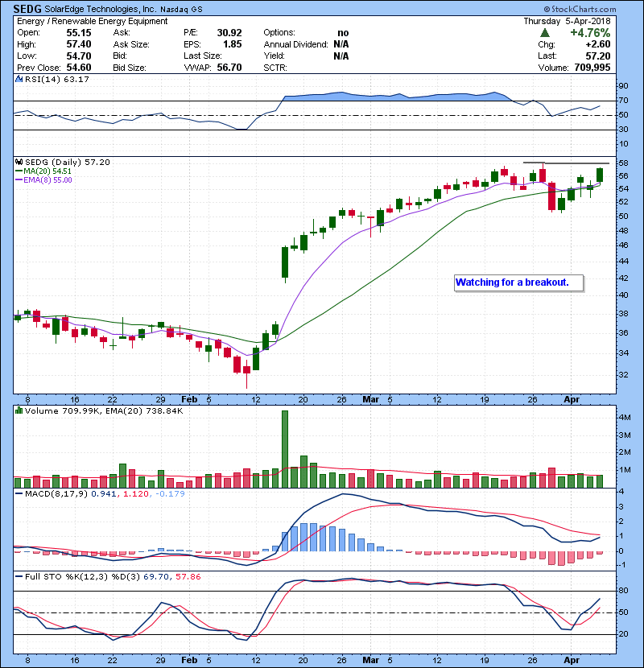Click the 'Volume 709.99K, EMA(20) 738.84K' label

point(104,411)
